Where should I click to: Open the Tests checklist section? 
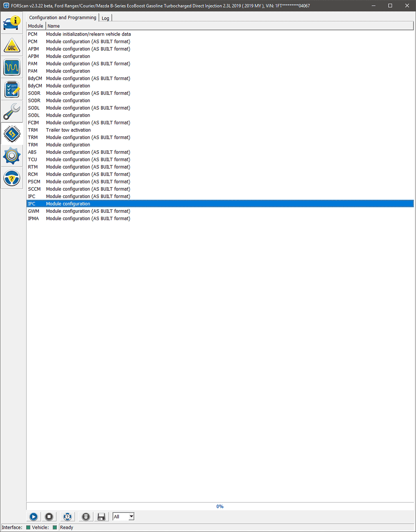point(12,90)
